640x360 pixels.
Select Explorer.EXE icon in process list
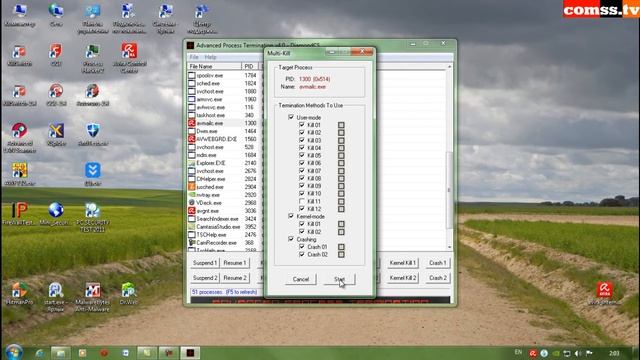191,163
